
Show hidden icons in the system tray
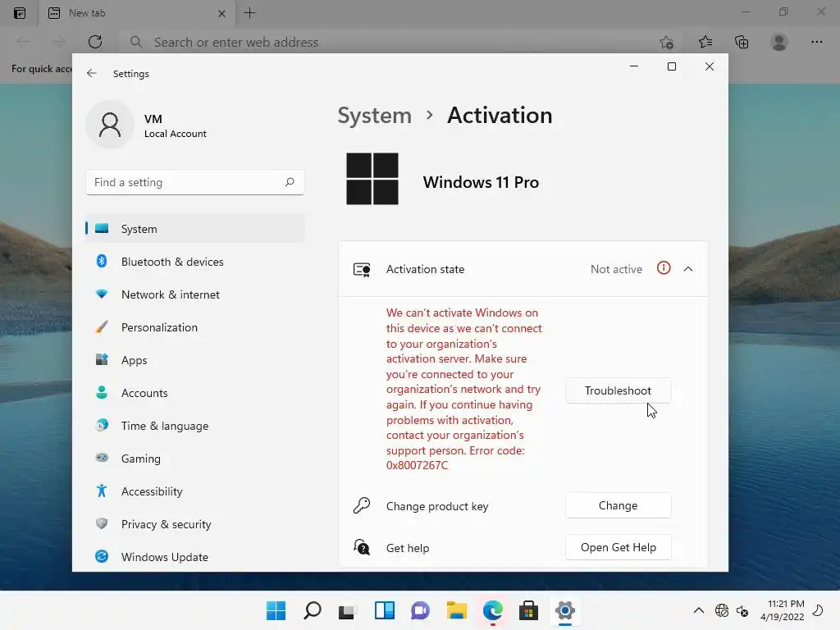tap(699, 610)
